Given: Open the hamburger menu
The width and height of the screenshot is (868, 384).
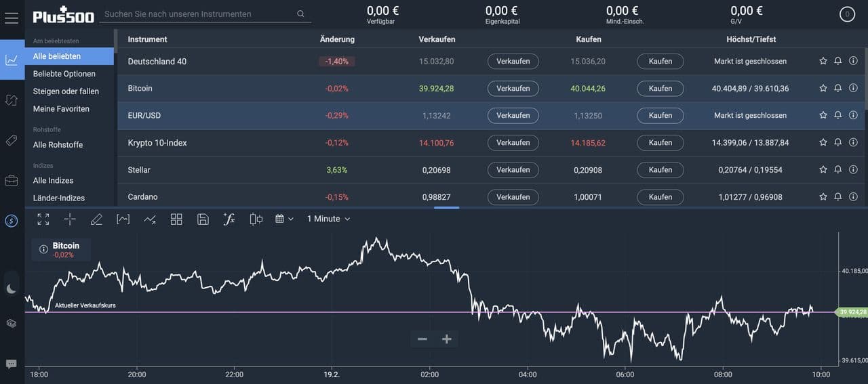Looking at the screenshot, I should coord(11,18).
